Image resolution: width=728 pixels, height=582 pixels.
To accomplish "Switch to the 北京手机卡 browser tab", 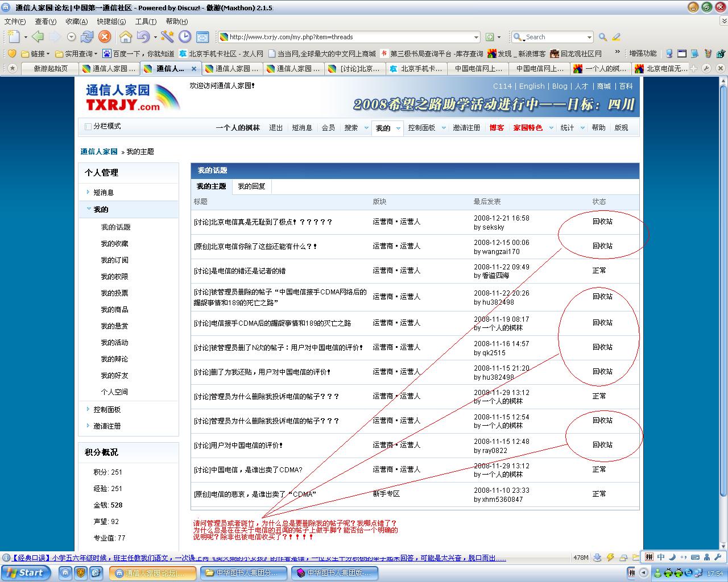I will pos(416,69).
